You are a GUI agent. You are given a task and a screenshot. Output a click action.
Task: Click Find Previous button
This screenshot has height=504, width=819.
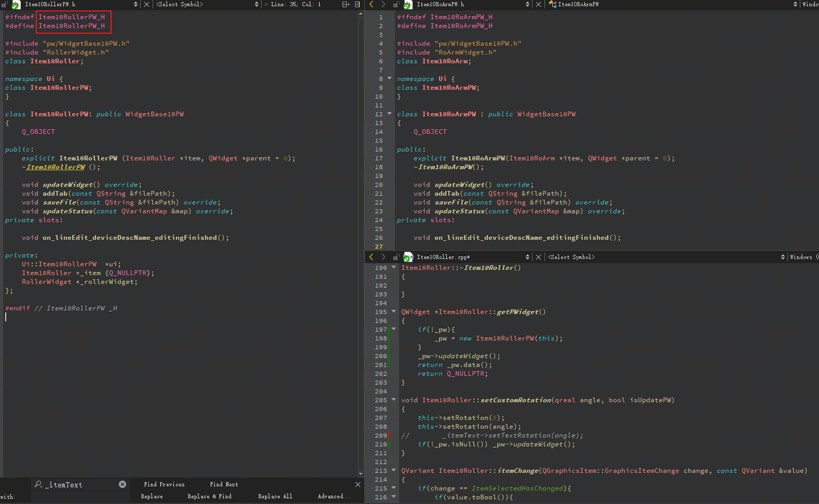coord(164,484)
